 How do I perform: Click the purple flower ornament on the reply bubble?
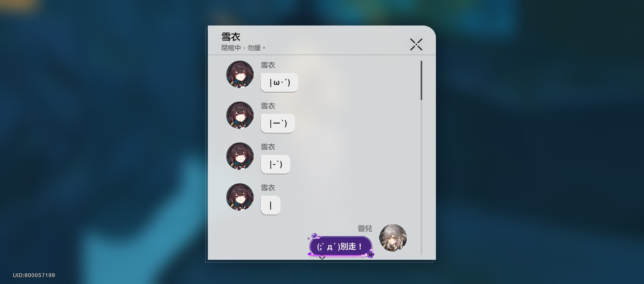[x=370, y=254]
